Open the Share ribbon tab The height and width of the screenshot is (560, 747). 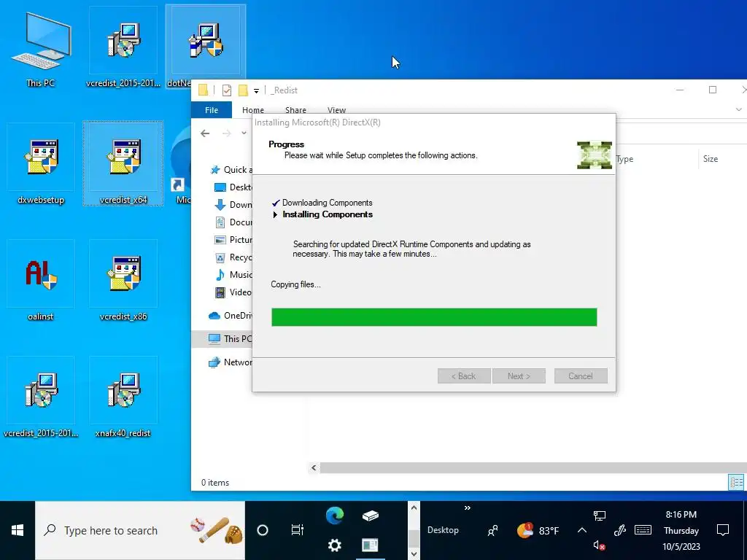point(296,110)
